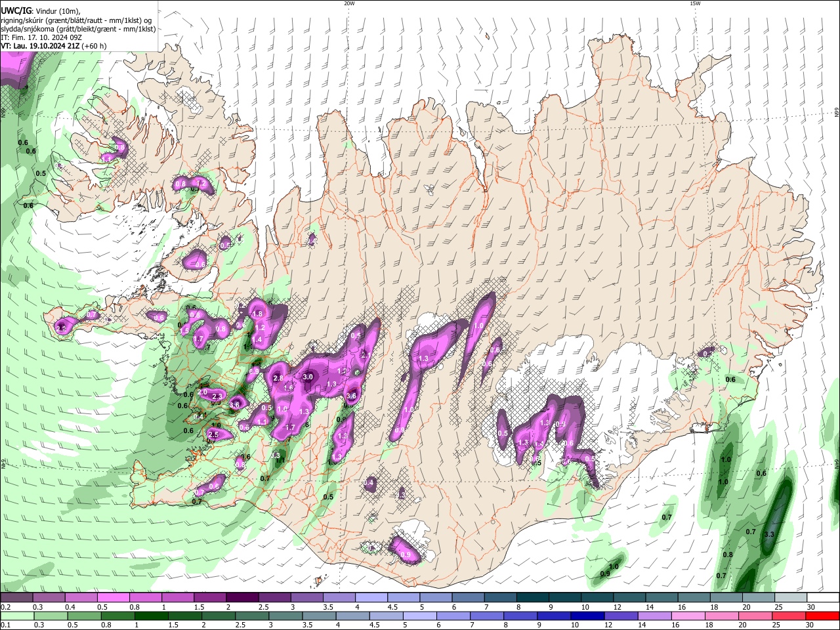The height and width of the screenshot is (630, 840).
Task: Select the bright pink swatch between 0.5 and 0.8
Action: (x=114, y=597)
